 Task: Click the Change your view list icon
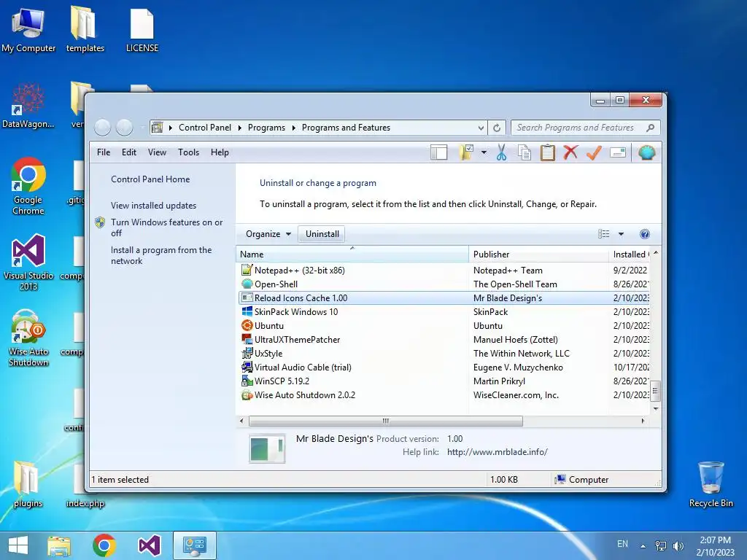click(603, 234)
